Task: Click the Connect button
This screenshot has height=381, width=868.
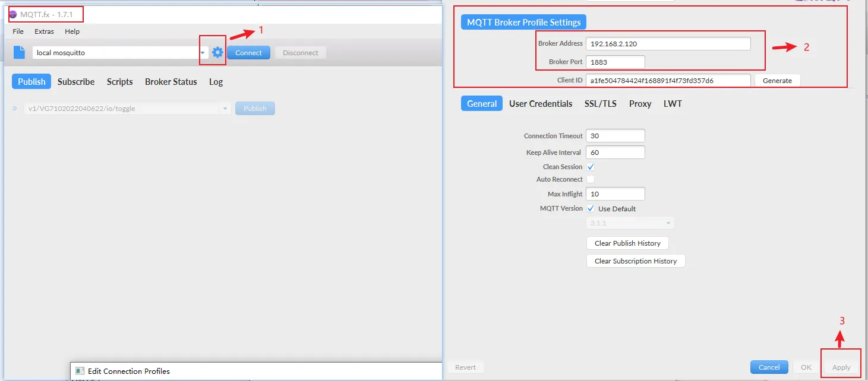Action: tap(248, 53)
